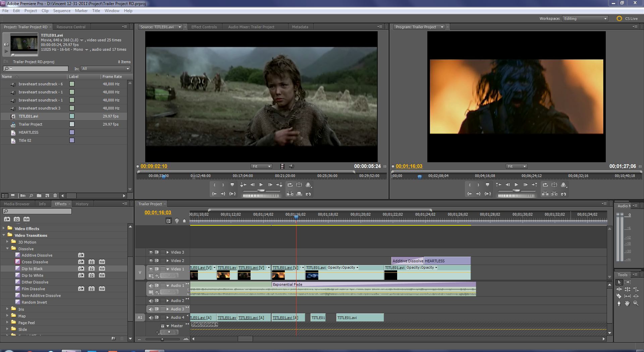Viewport: 644px width, 352px height.
Task: Switch to the Effect Controls tab
Action: (x=204, y=27)
